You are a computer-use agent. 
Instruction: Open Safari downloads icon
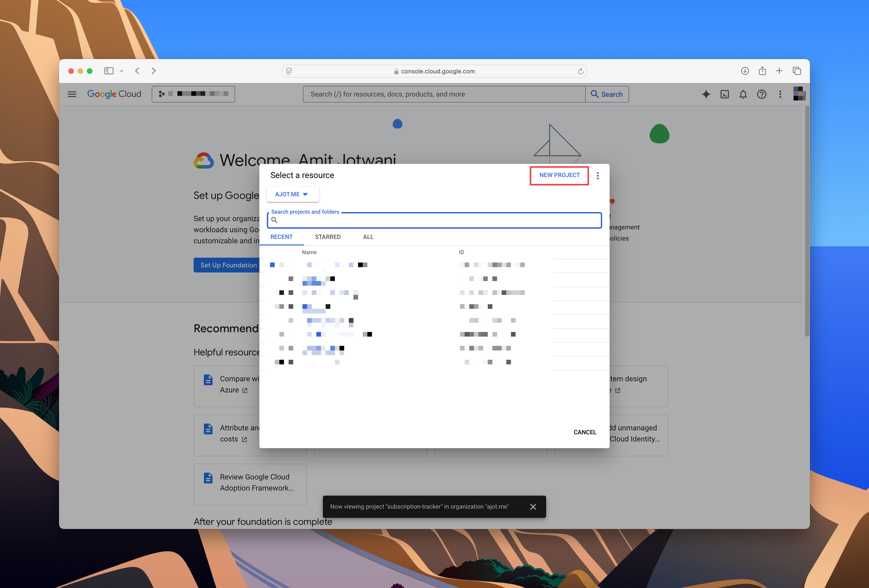pos(745,71)
